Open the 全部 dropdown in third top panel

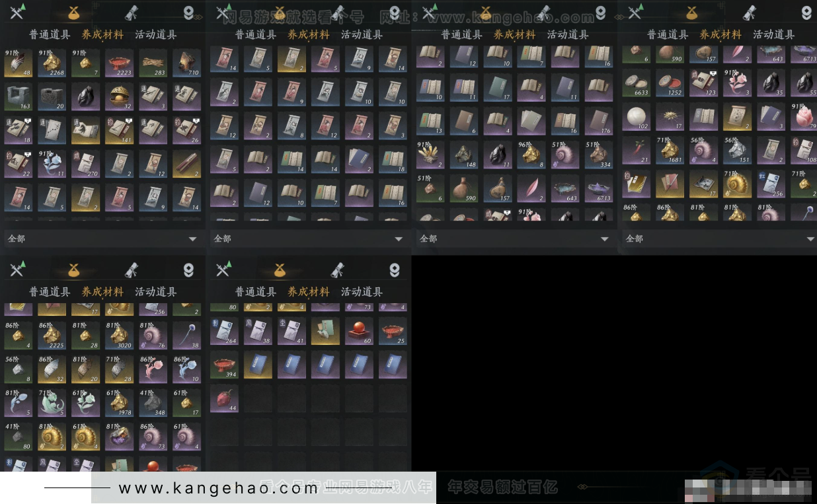(x=514, y=238)
